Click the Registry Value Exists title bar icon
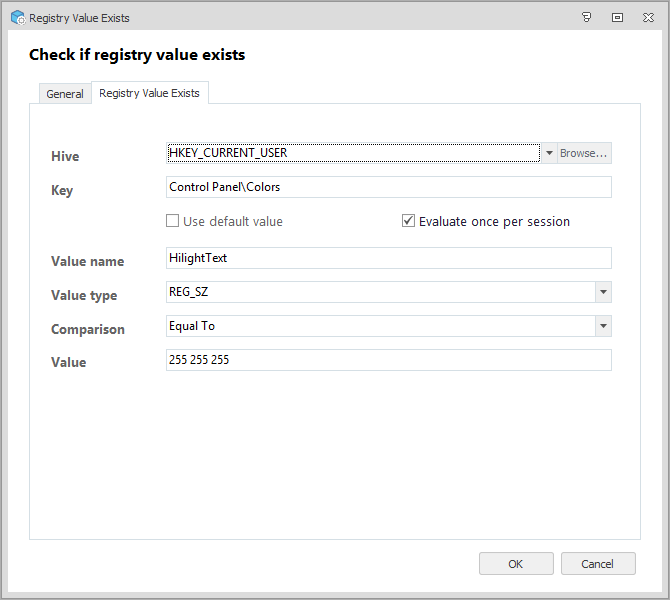The width and height of the screenshot is (670, 600). tap(17, 17)
